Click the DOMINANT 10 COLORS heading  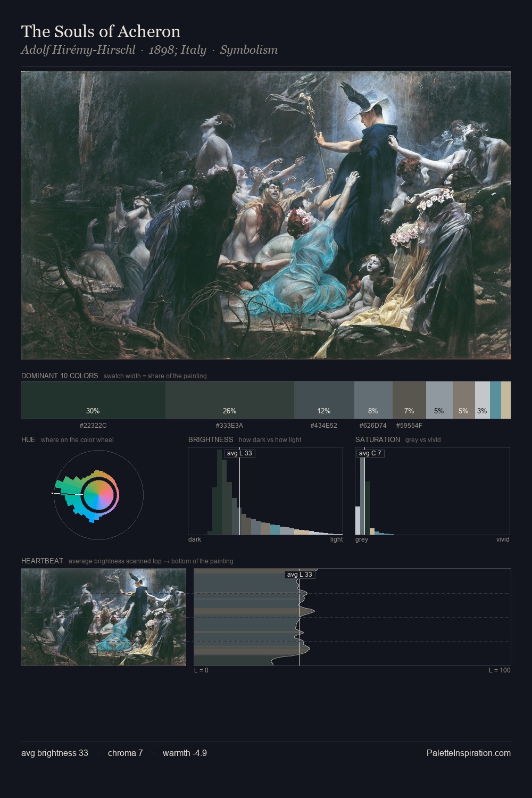[60, 376]
